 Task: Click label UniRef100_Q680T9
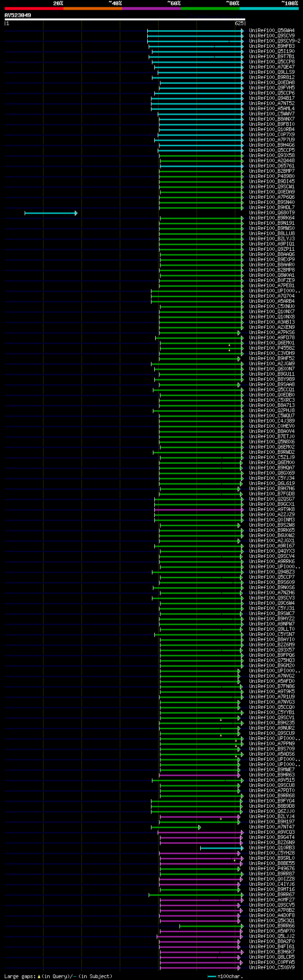coord(272,213)
